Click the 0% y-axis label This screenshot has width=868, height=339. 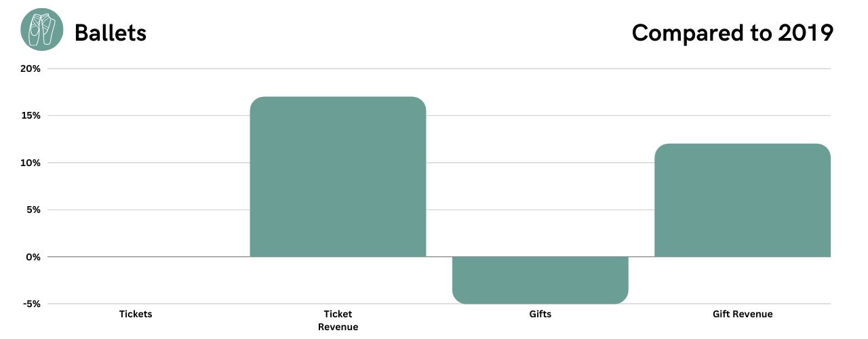coord(33,257)
